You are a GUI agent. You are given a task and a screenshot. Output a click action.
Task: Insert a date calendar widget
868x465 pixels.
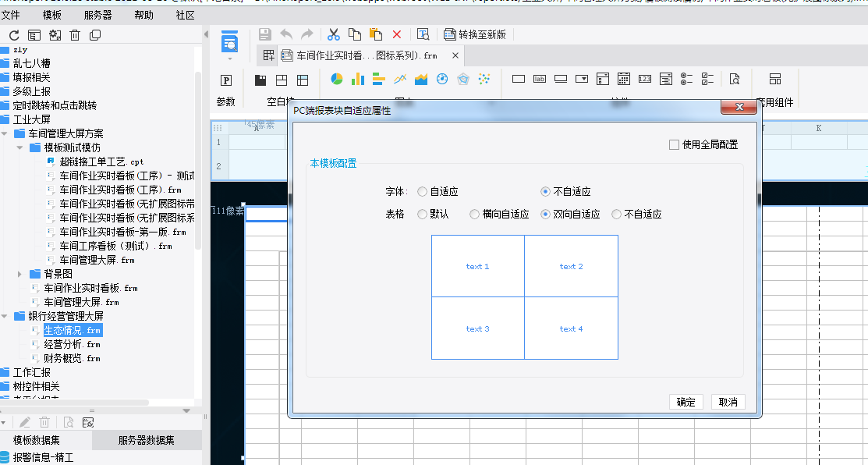pos(624,79)
